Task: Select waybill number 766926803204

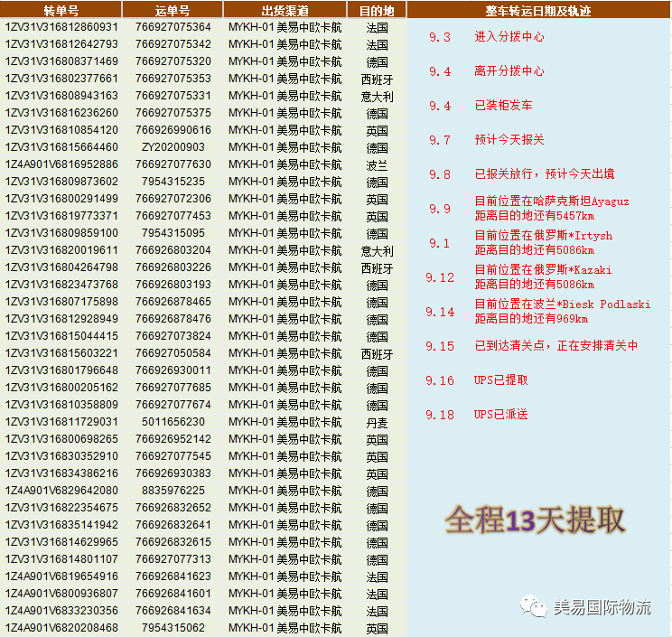Action: 173,250
